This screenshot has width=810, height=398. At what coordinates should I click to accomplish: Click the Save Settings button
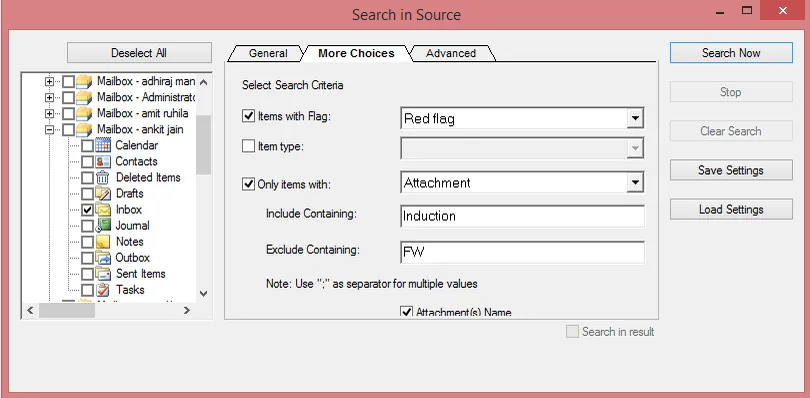(x=731, y=170)
